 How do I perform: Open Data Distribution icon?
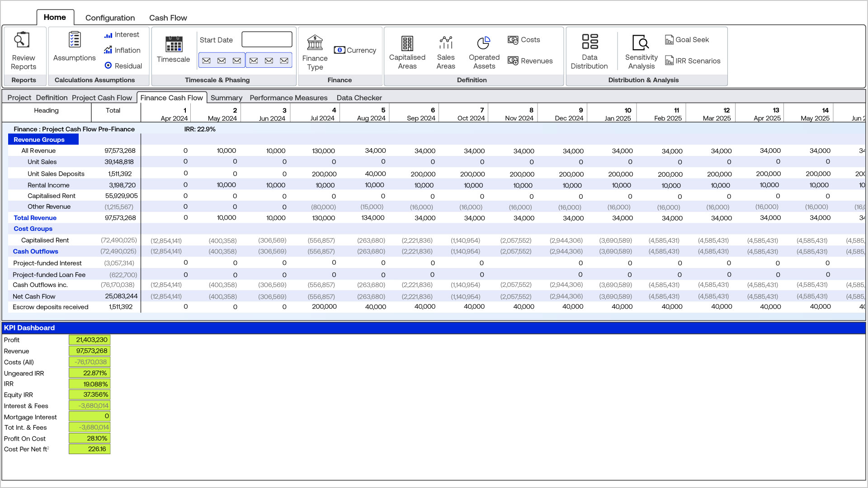pyautogui.click(x=590, y=42)
